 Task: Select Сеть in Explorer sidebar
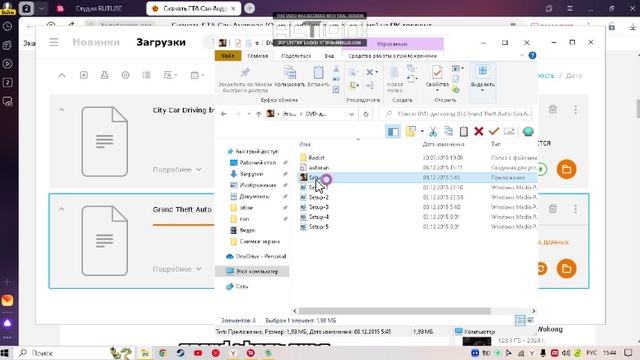click(x=241, y=287)
